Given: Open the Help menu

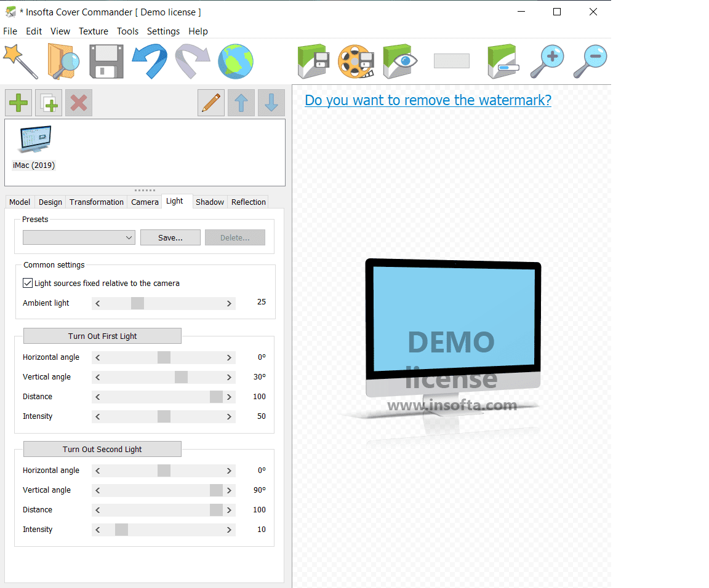Looking at the screenshot, I should (x=198, y=31).
